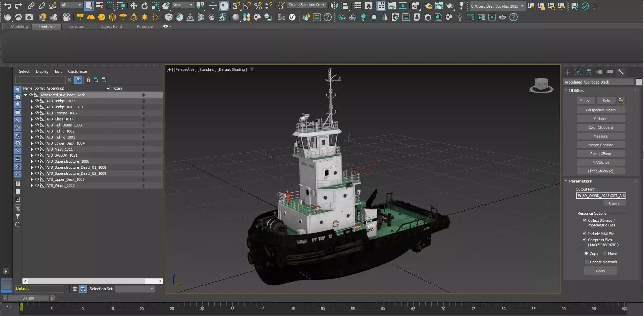Enable the Update Materials checkbox
Viewport: 644px width, 316px height.
click(x=587, y=262)
